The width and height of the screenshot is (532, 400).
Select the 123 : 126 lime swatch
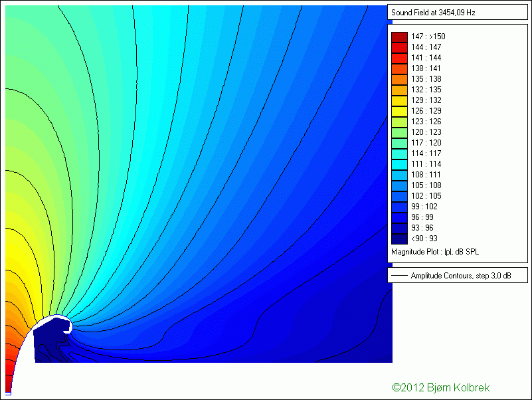point(399,122)
